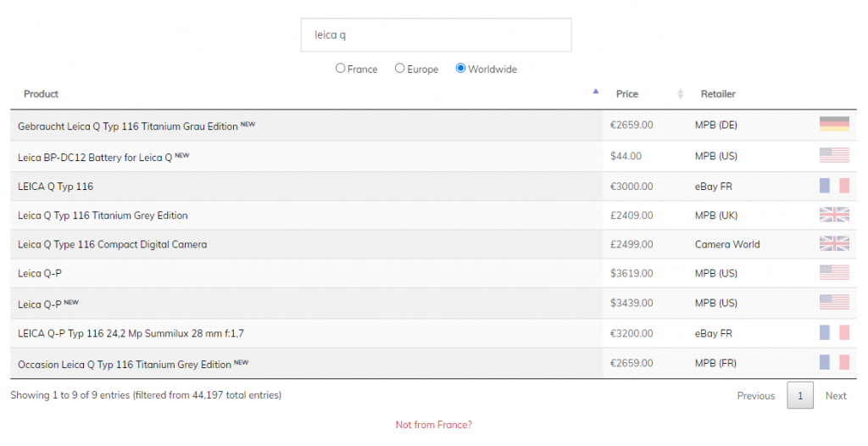Click the search field containing "leica q"
Screen dimensions: 868x446
436,36
